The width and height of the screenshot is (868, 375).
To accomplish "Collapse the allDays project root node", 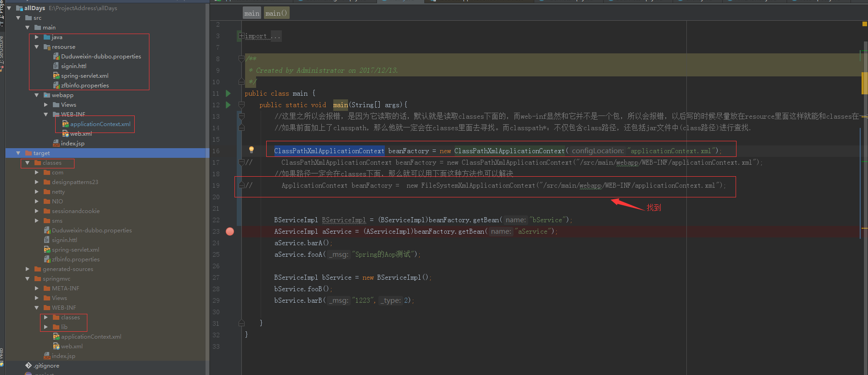I will coord(9,8).
